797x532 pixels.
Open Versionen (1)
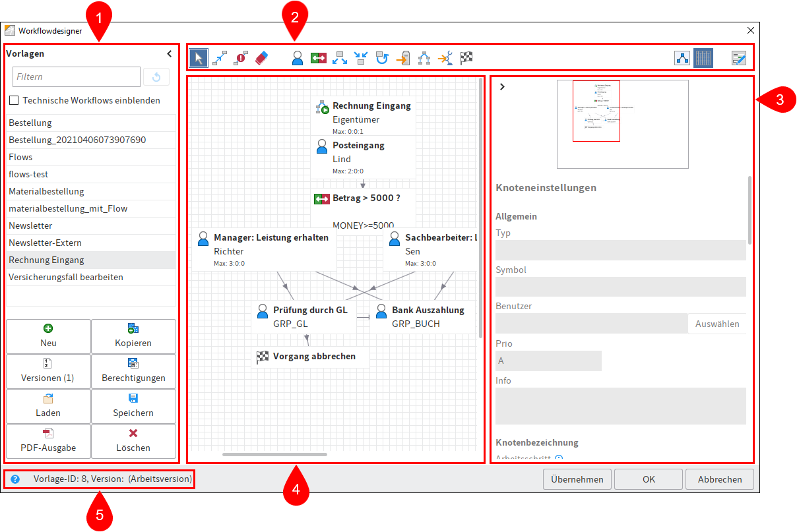[x=48, y=371]
